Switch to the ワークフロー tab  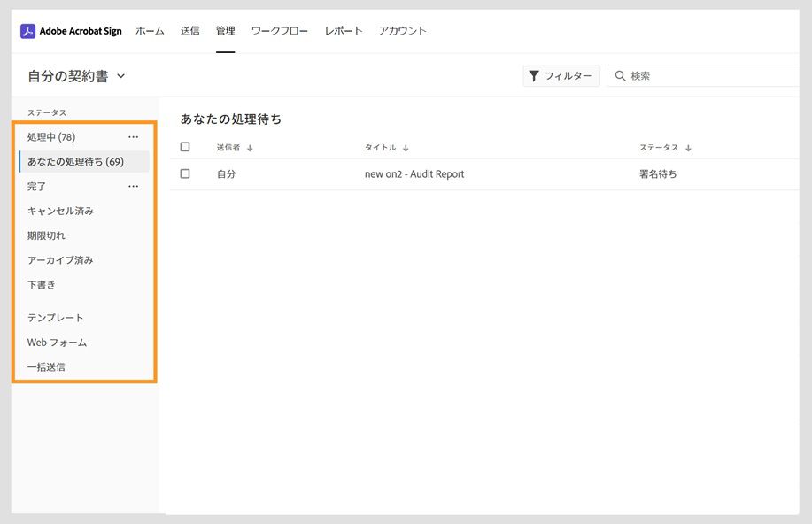click(x=279, y=30)
